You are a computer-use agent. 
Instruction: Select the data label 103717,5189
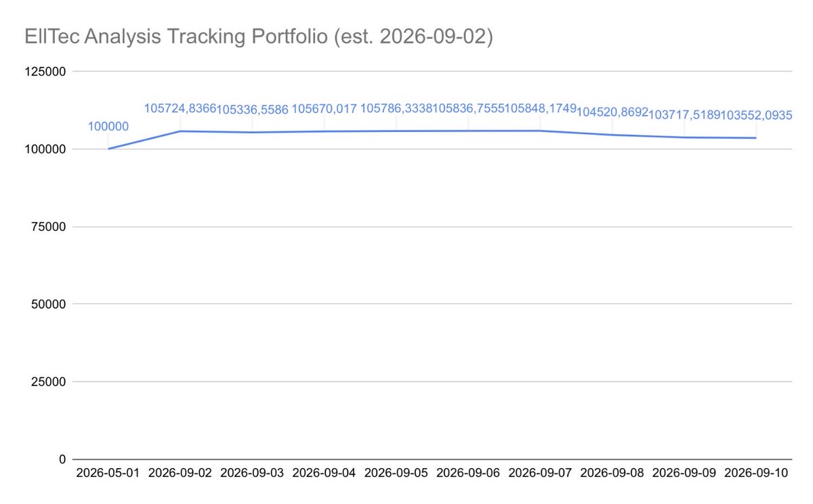click(x=684, y=115)
